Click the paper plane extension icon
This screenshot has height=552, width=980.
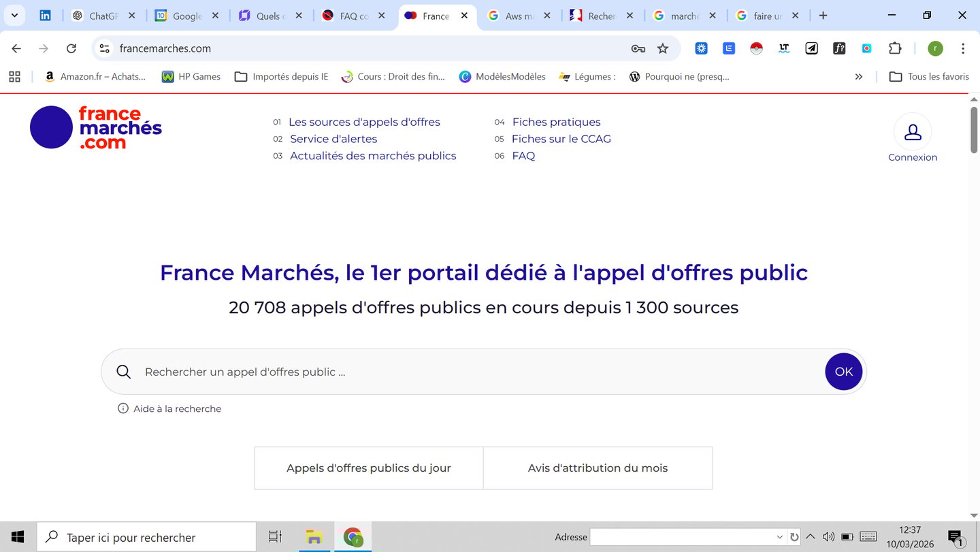tap(811, 48)
